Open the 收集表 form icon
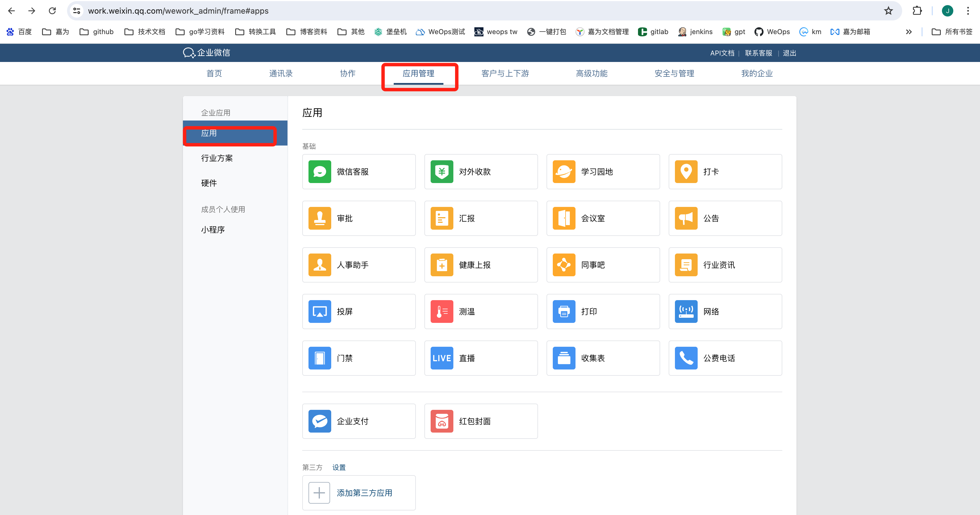980x515 pixels. [x=564, y=358]
